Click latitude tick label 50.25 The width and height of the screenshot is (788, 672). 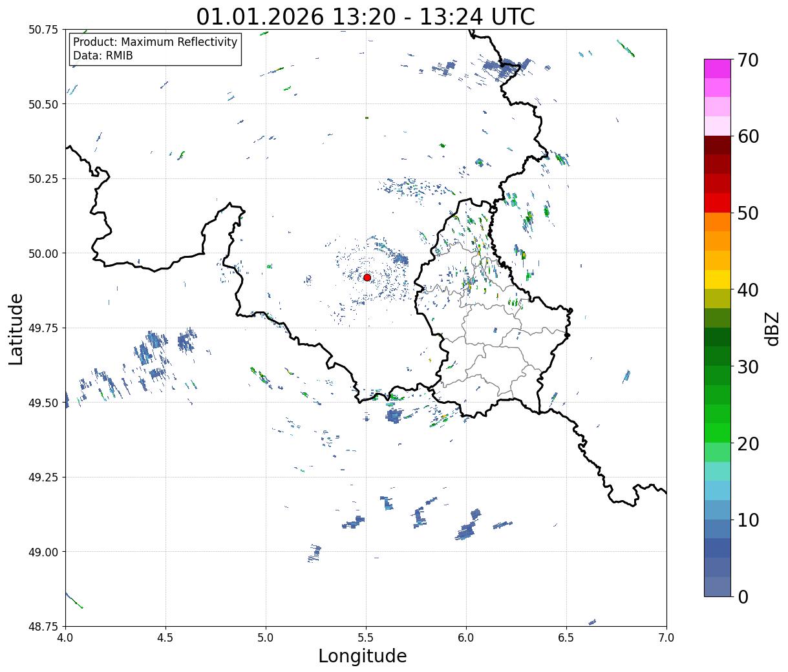pos(43,179)
